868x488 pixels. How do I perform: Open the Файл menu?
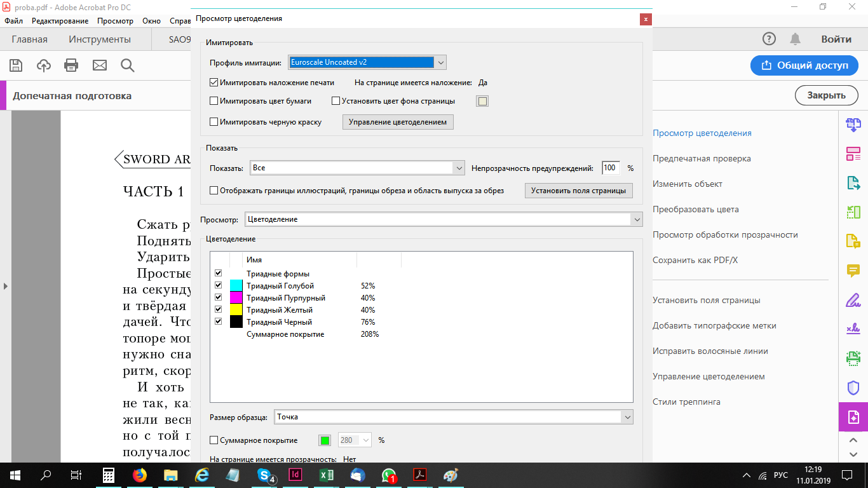(13, 21)
